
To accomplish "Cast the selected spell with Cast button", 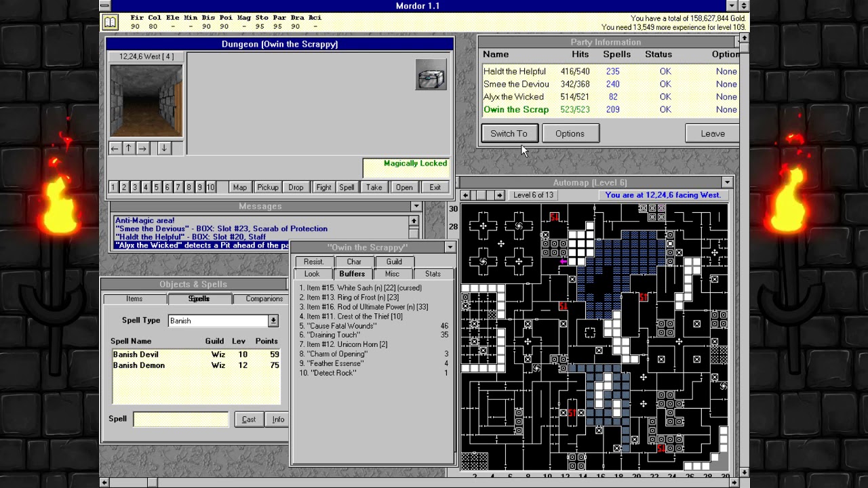I will [x=249, y=420].
